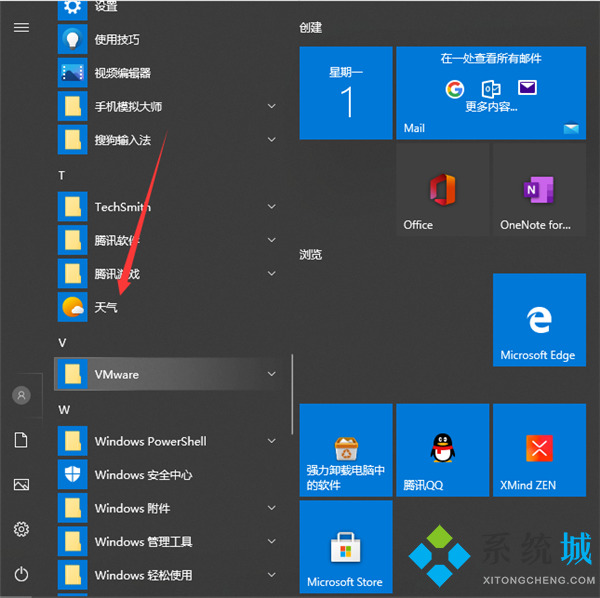
Task: Click the 使用技巧 app label
Action: tap(117, 39)
